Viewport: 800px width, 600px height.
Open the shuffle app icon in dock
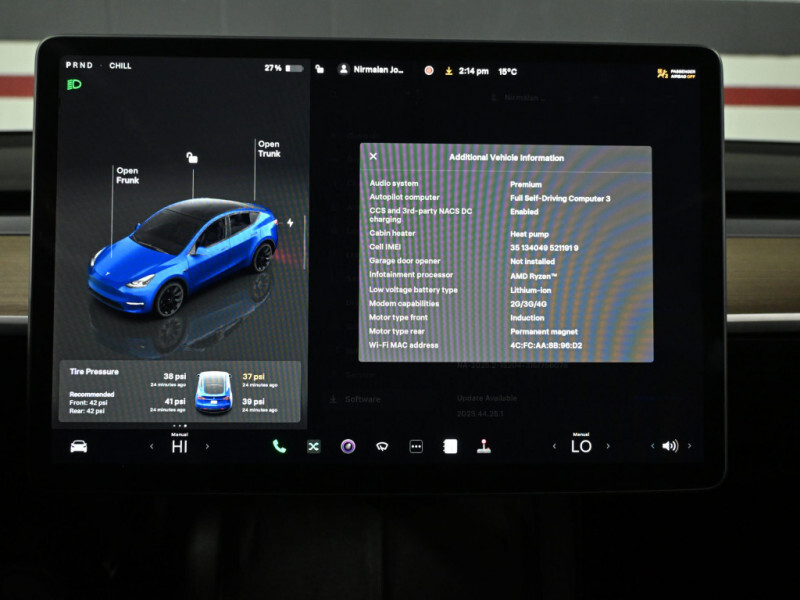(x=313, y=446)
